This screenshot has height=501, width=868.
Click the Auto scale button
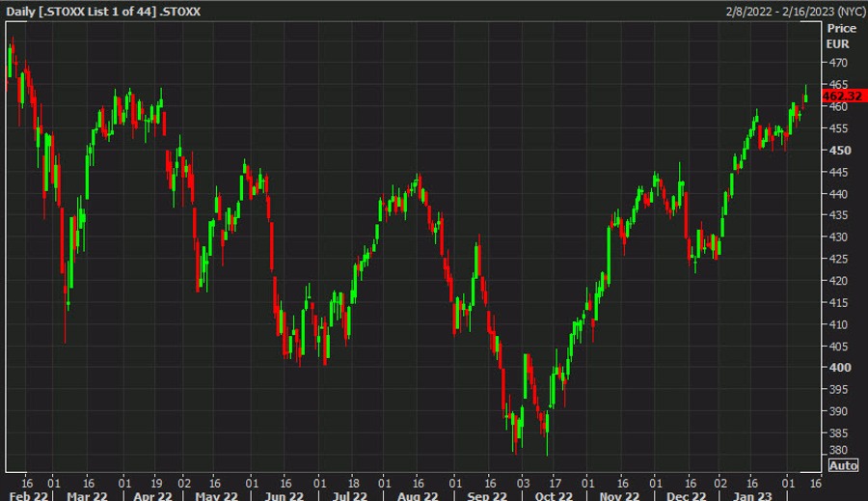pyautogui.click(x=842, y=465)
